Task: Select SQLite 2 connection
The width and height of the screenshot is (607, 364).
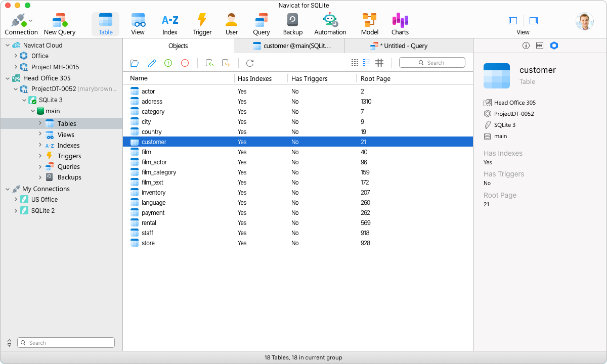Action: click(x=43, y=211)
